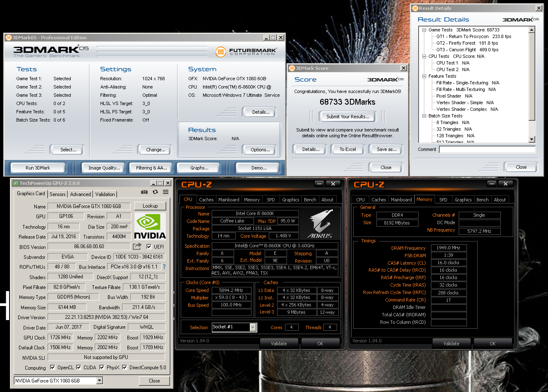Click Details in the 3DMark Score window
The width and height of the screenshot is (548, 392).
(x=311, y=149)
